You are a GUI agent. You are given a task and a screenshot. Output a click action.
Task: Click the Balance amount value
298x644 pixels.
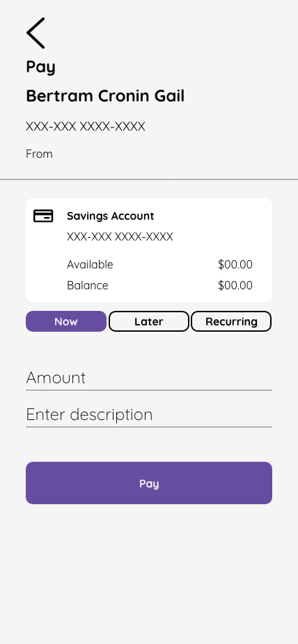(x=235, y=285)
